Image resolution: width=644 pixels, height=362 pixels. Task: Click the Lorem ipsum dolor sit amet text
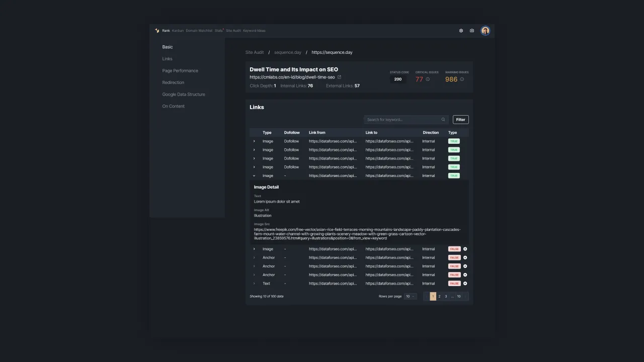pos(277,202)
